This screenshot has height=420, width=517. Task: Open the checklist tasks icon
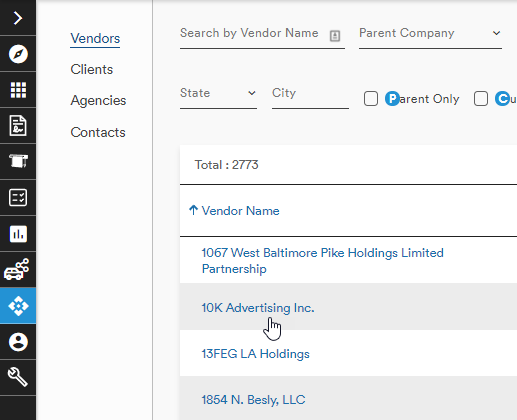point(18,198)
